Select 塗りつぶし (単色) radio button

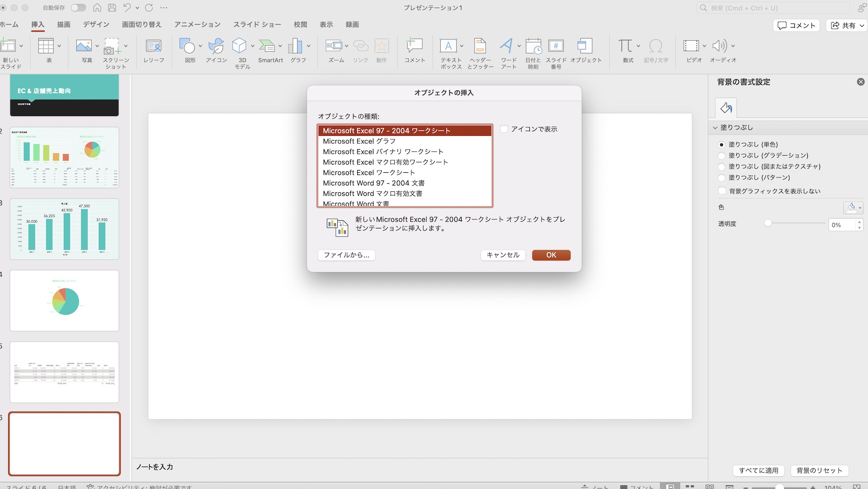pyautogui.click(x=722, y=145)
